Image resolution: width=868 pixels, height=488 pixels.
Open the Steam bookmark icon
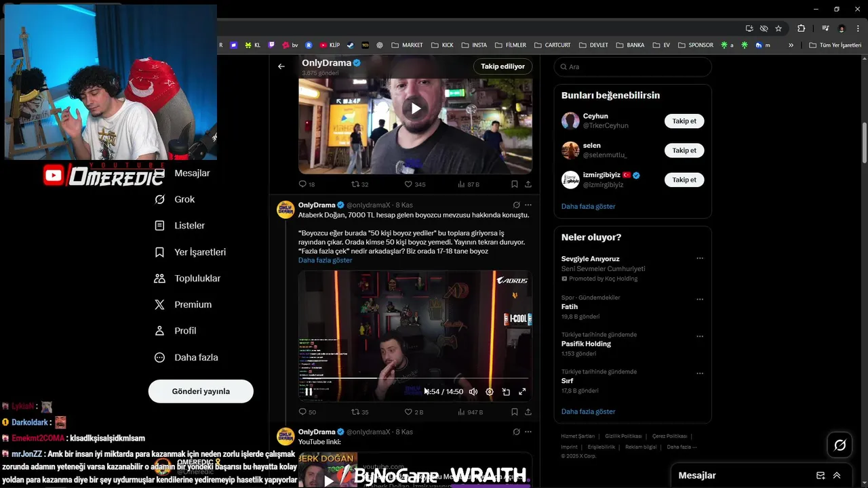click(x=350, y=45)
